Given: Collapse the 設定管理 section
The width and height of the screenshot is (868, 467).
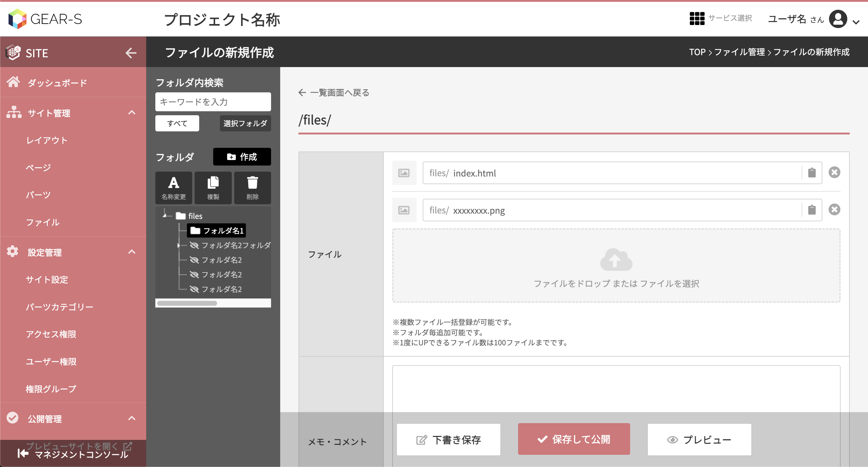Looking at the screenshot, I should [132, 252].
